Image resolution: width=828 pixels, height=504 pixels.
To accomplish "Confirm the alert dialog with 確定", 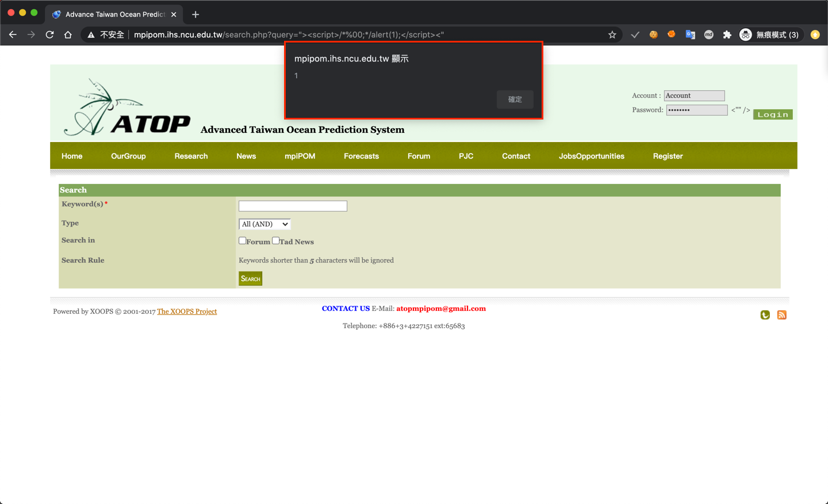I will coord(515,99).
